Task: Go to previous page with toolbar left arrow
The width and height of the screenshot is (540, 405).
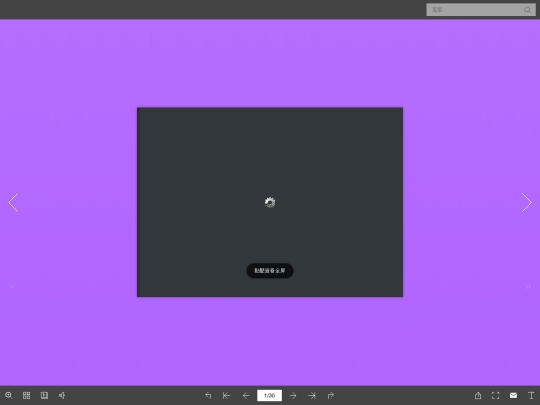Action: click(x=246, y=395)
